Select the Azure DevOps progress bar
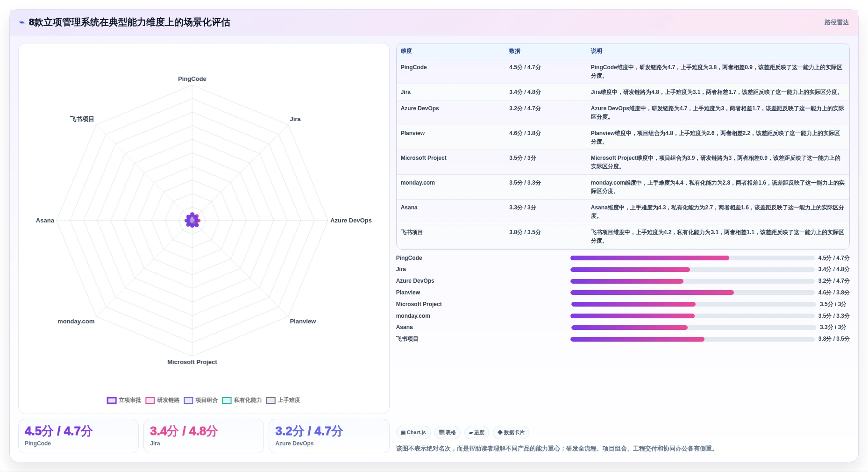 (x=692, y=281)
